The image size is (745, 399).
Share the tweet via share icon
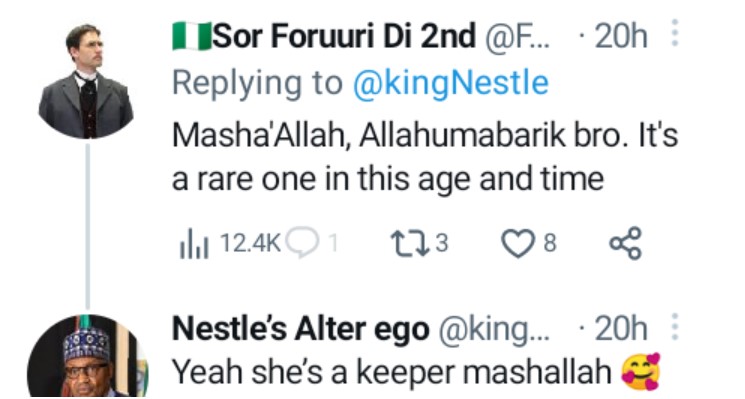pyautogui.click(x=626, y=244)
